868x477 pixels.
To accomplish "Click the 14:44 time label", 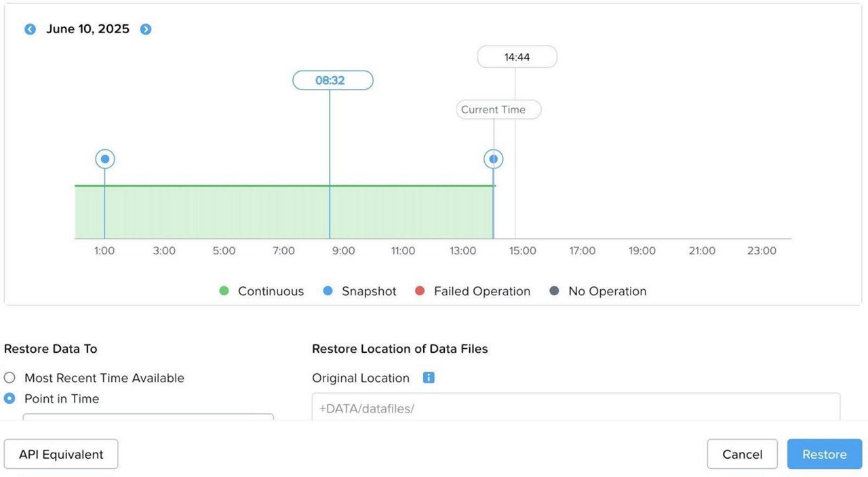I will tap(517, 57).
